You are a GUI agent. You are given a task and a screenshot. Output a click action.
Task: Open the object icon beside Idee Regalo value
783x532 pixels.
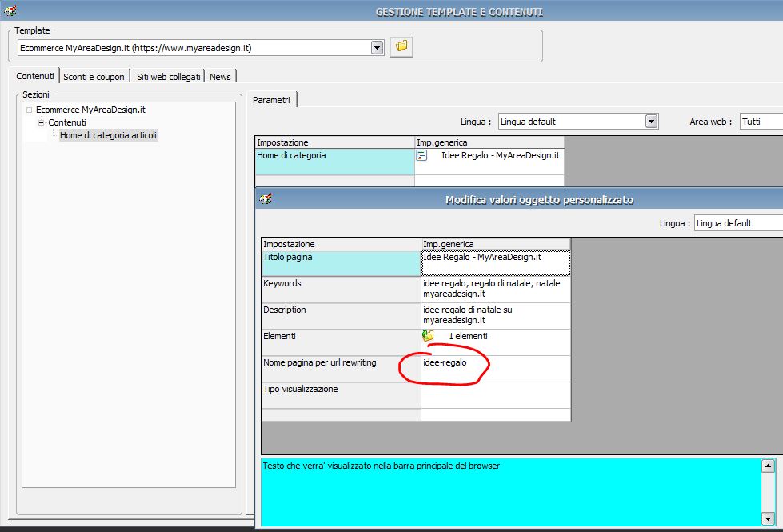pos(422,155)
